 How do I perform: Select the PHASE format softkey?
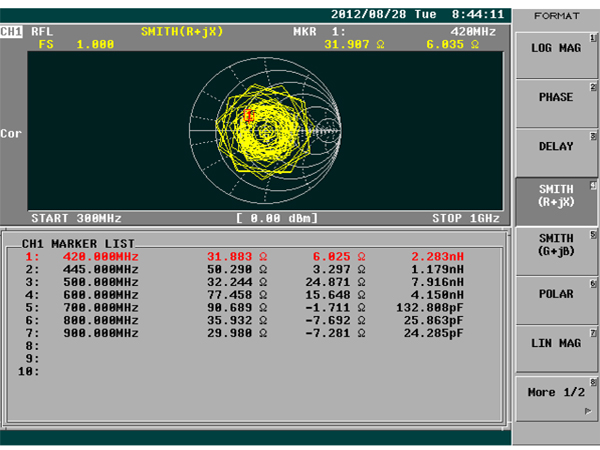click(x=556, y=104)
